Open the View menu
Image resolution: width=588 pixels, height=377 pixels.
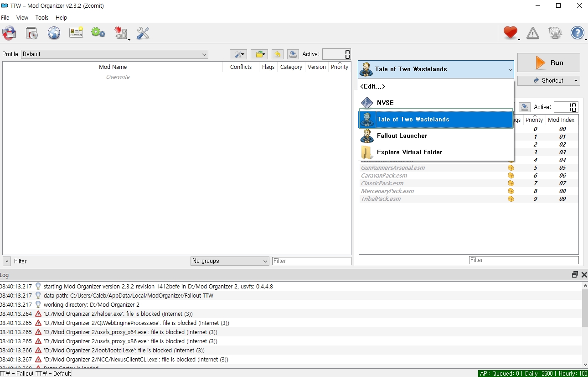[x=22, y=18]
